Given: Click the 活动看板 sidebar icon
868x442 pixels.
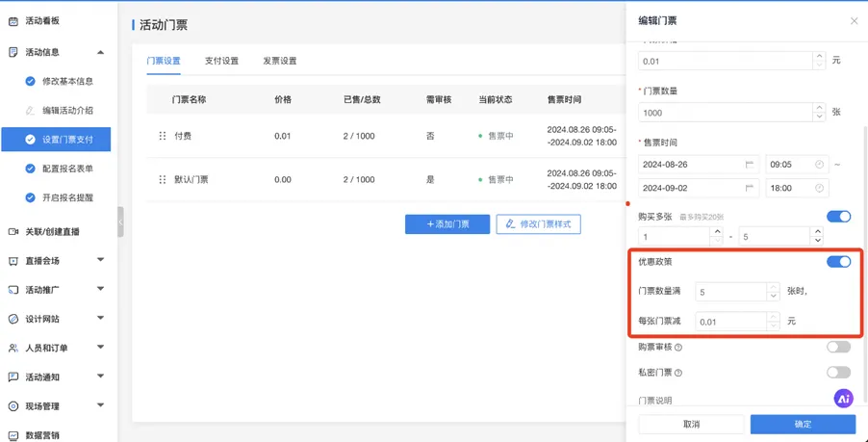Looking at the screenshot, I should [x=13, y=20].
